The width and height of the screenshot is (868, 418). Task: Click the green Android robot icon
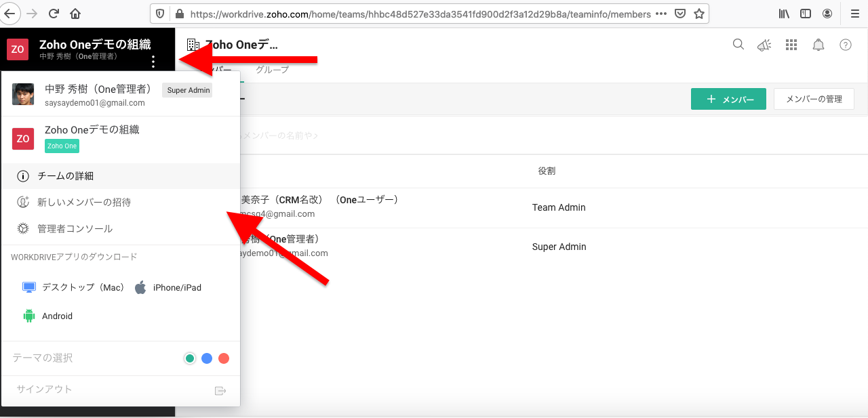pos(28,316)
